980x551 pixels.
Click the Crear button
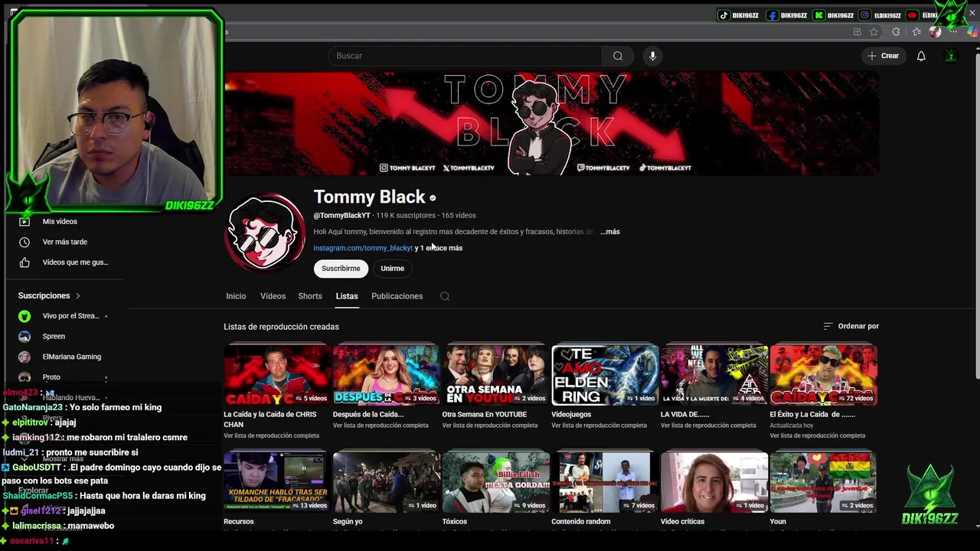tap(883, 56)
